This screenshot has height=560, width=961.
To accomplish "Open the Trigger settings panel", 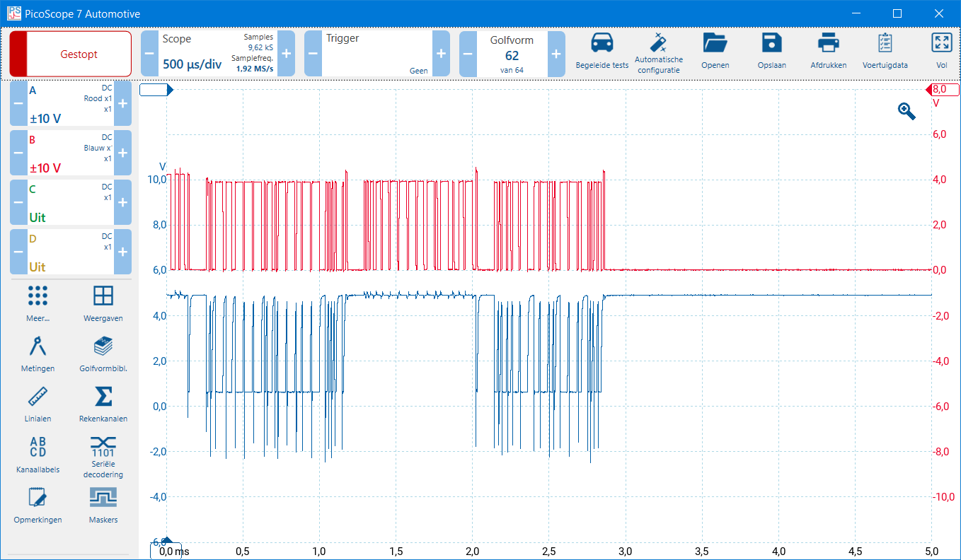I will pos(376,54).
